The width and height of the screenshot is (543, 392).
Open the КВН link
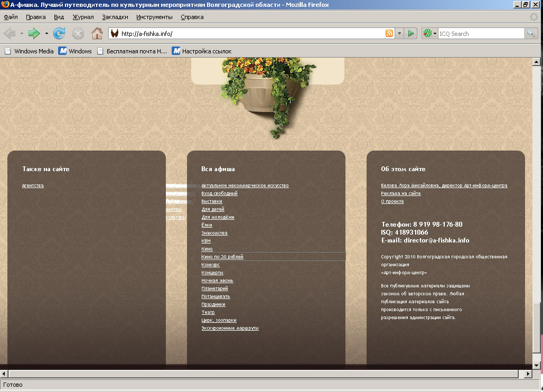click(206, 241)
